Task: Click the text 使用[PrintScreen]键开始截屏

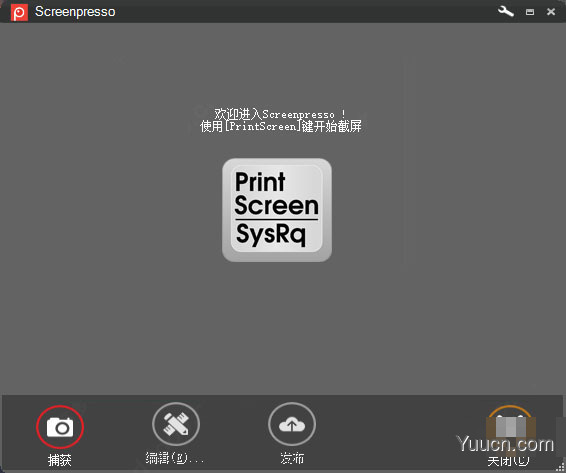Action: click(x=281, y=126)
